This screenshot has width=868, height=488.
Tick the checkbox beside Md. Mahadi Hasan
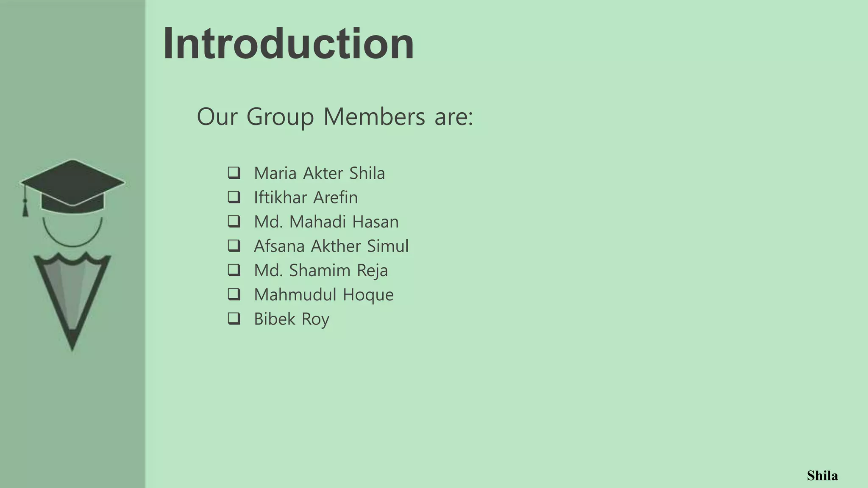click(x=234, y=221)
